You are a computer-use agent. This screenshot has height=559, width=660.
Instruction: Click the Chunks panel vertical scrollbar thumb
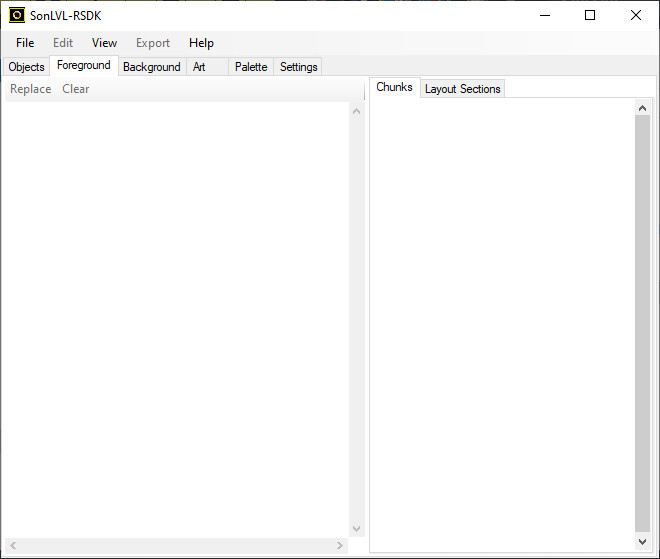642,320
